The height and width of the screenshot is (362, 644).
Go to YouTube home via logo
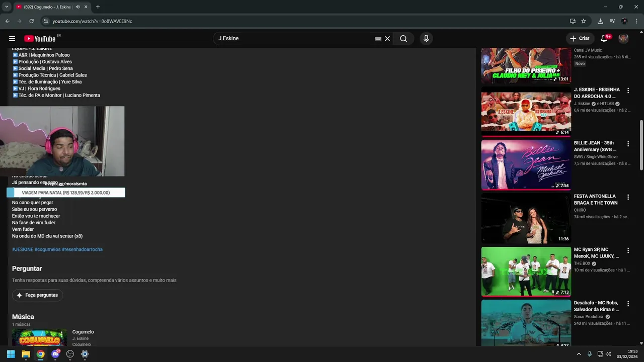[x=40, y=39]
